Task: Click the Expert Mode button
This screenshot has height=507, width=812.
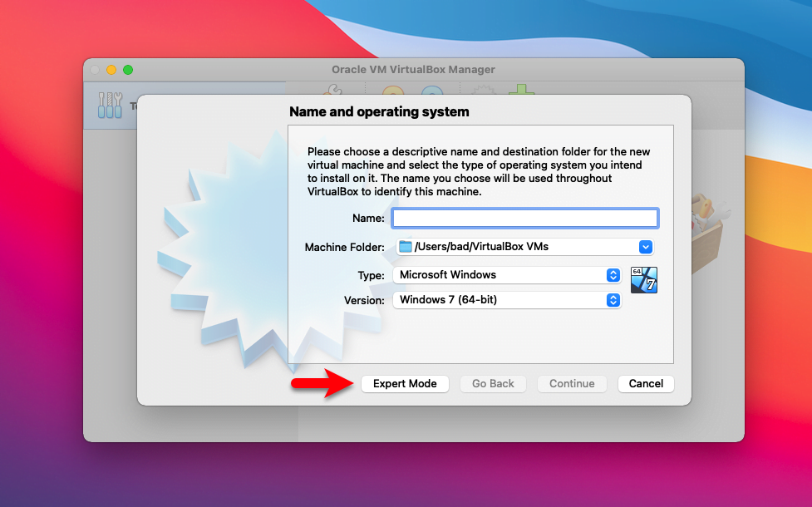Action: pos(405,384)
